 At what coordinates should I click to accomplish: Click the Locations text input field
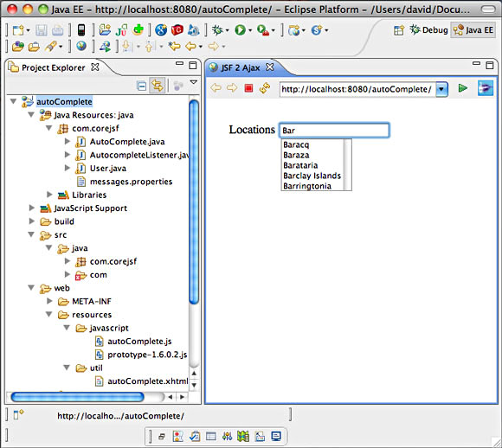tap(334, 131)
